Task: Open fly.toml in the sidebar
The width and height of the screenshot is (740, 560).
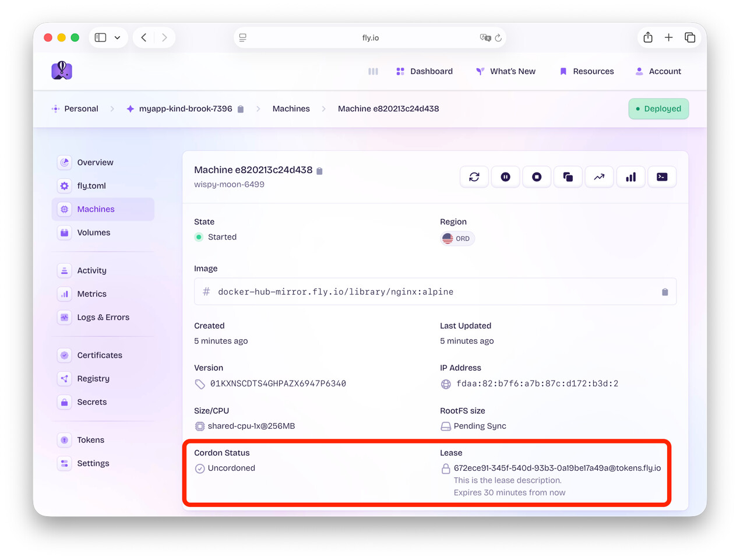Action: [x=103, y=186]
